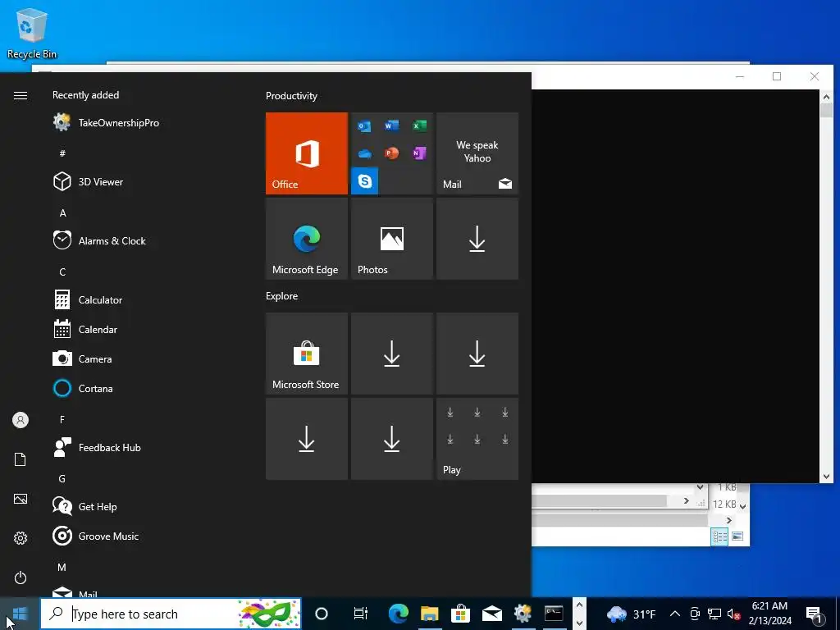Open weather widget showing 31°F
The height and width of the screenshot is (630, 840).
click(x=631, y=614)
